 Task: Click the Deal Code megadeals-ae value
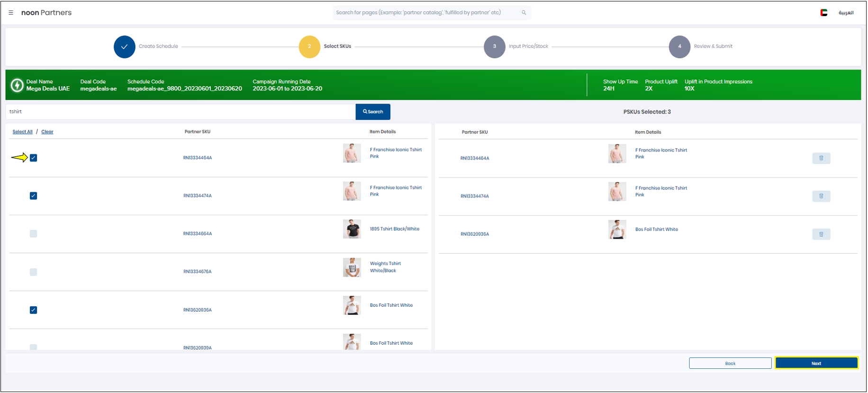point(99,89)
